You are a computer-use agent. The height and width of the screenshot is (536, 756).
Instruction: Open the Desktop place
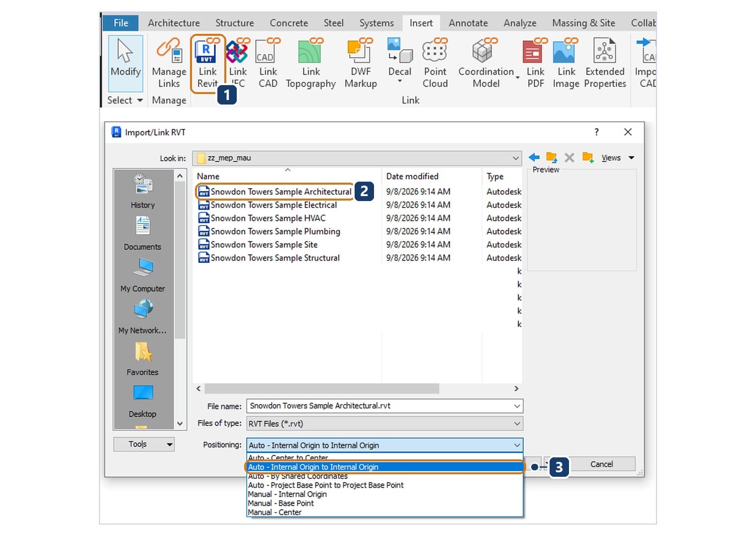(143, 400)
